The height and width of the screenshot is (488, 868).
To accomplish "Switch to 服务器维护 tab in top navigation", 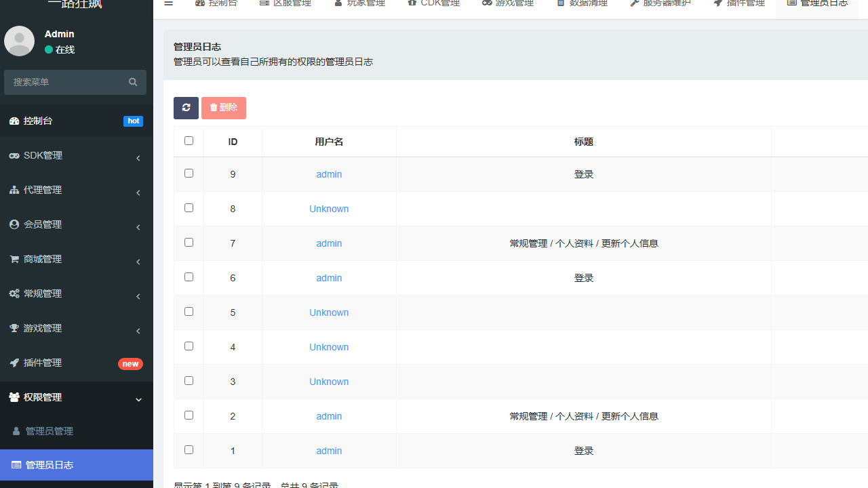I will click(x=660, y=4).
